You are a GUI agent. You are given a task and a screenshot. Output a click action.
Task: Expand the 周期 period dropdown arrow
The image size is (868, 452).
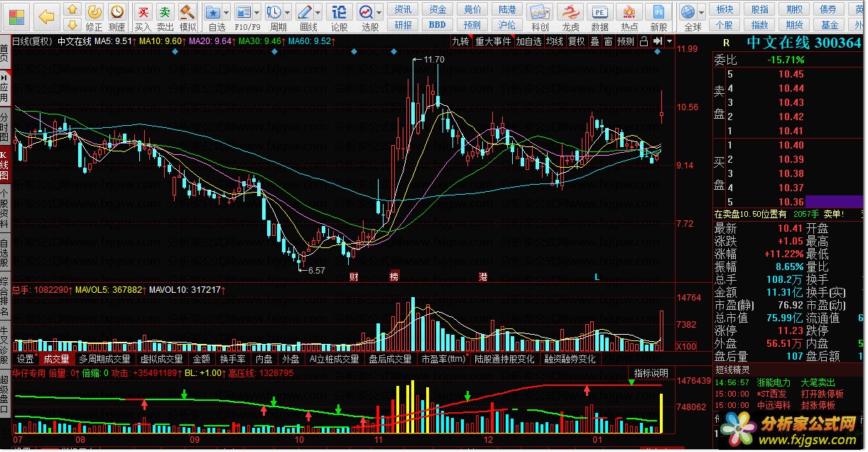tap(287, 13)
